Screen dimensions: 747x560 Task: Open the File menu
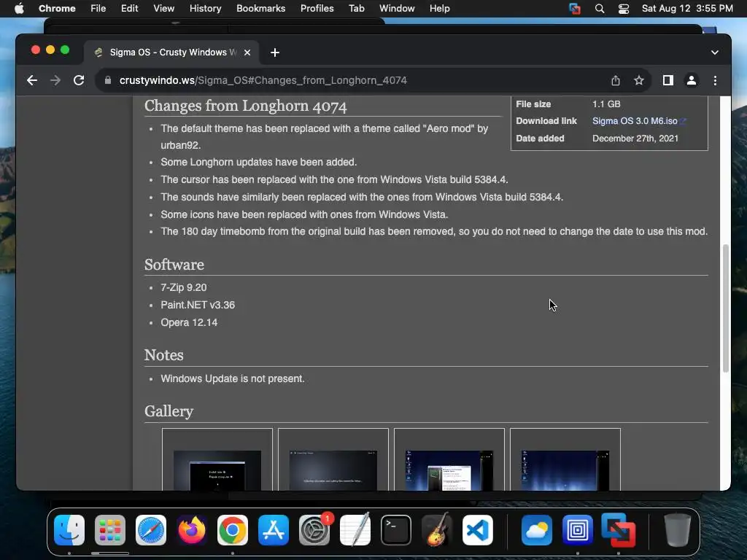coord(98,9)
